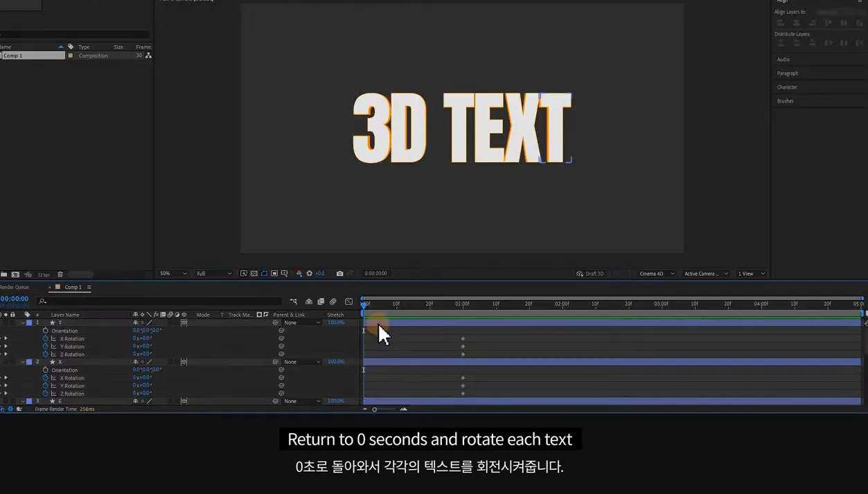This screenshot has width=868, height=494.
Task: Click the 32 bpc color depth button
Action: tap(43, 274)
